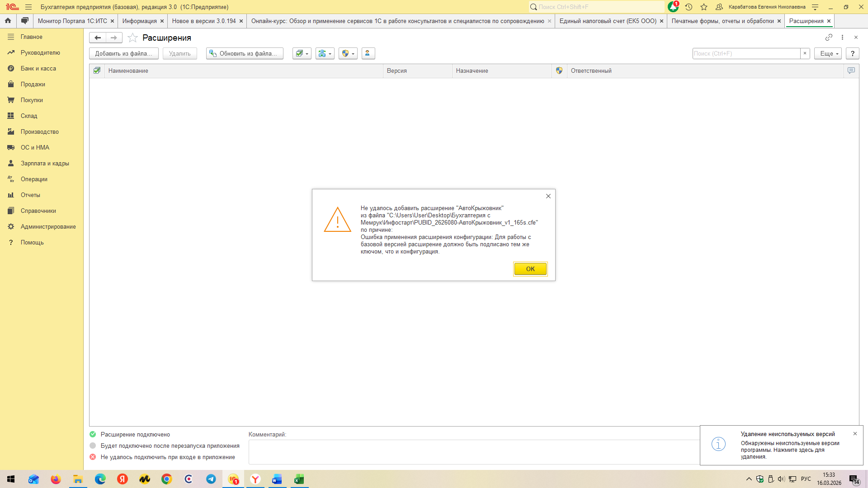The image size is (868, 488).
Task: Click the extensions search input field
Action: point(746,53)
